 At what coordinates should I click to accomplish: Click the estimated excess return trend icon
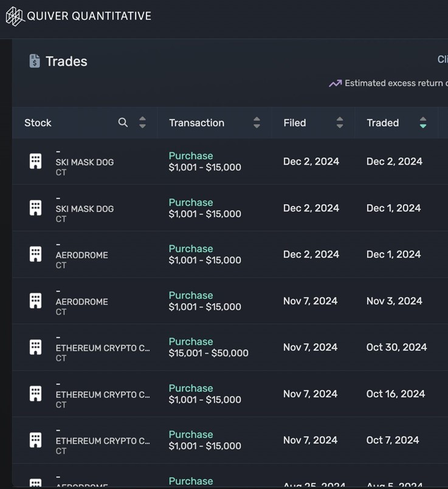(x=336, y=83)
